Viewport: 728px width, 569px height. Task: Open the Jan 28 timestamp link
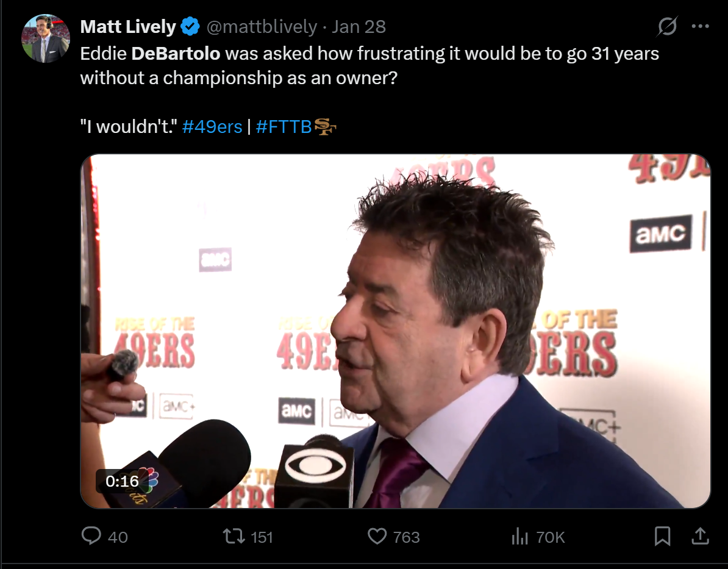tap(359, 27)
